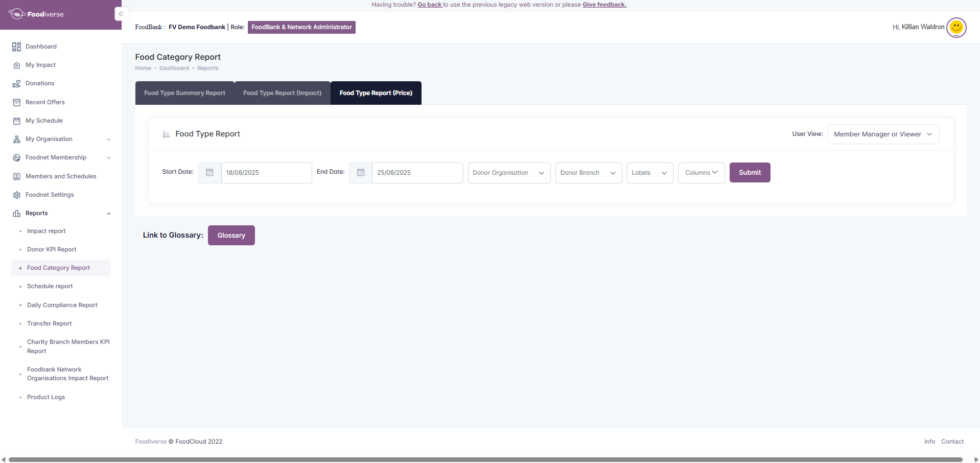980x463 pixels.
Task: Click the horizontal scrollbar at page bottom
Action: pyautogui.click(x=485, y=459)
